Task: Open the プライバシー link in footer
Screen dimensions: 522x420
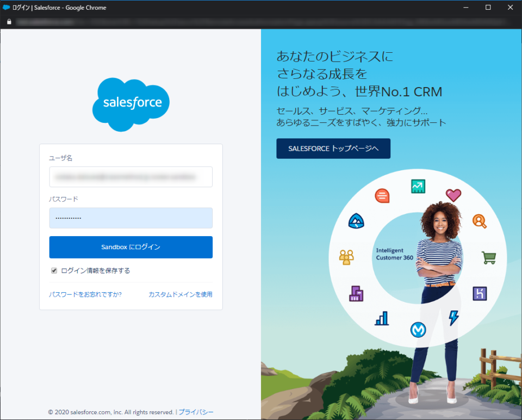Action: click(196, 412)
